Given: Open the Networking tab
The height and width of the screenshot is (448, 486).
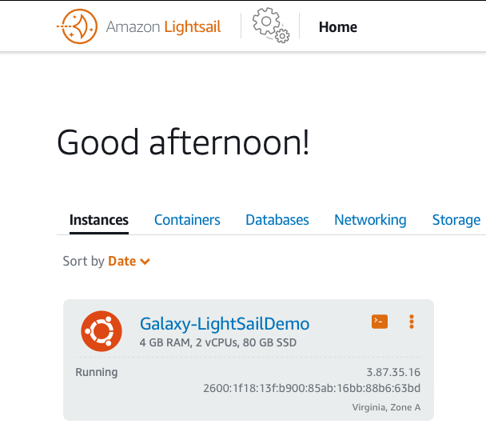Looking at the screenshot, I should (x=370, y=220).
